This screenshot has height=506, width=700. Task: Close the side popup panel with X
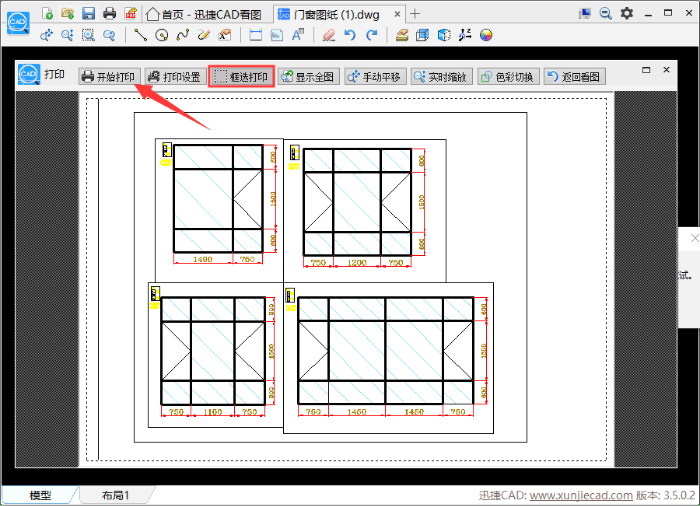point(695,238)
